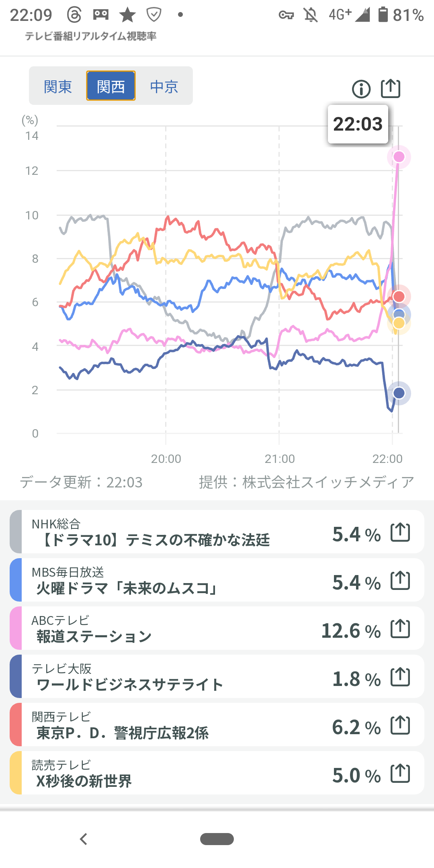Share ABCテレビ 報道ステーション rating
This screenshot has height=868, width=434.
pos(400,629)
